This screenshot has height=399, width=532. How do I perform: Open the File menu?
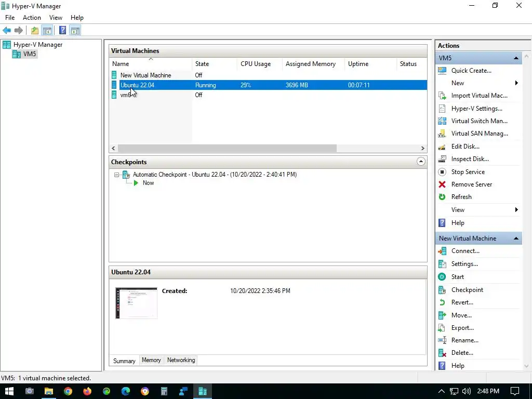[10, 18]
